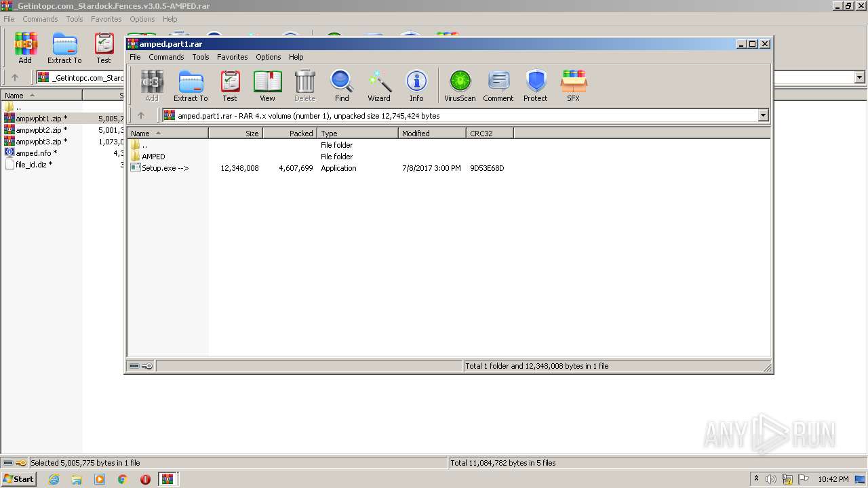Click WinRAR taskbar button
Viewport: 868px width, 488px height.
point(167,479)
